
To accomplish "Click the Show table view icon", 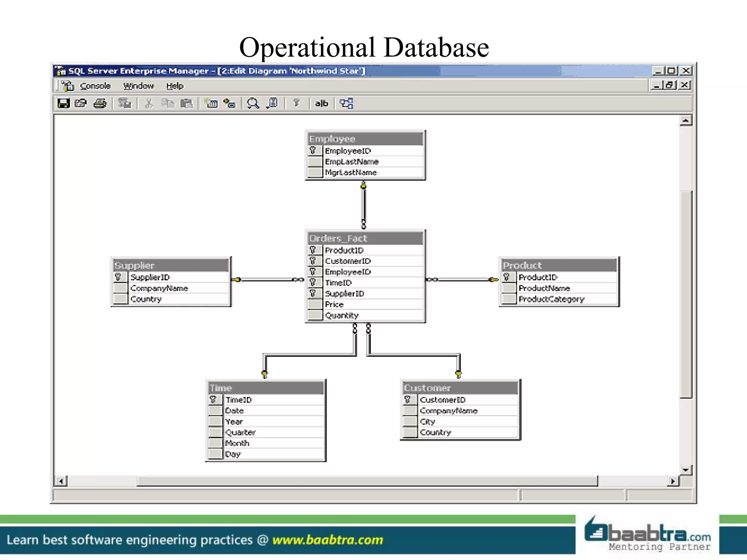I will [x=272, y=104].
